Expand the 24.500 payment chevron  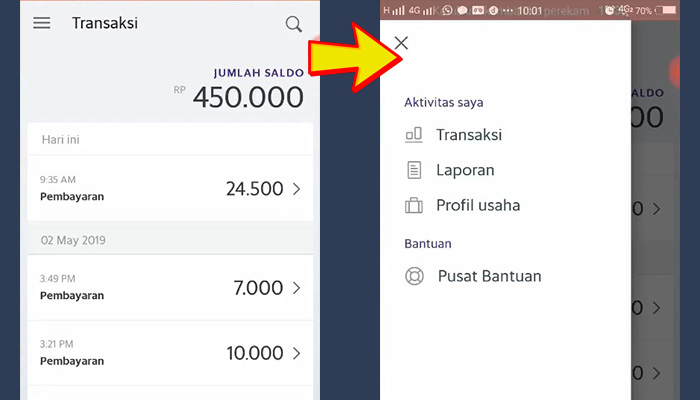[296, 189]
